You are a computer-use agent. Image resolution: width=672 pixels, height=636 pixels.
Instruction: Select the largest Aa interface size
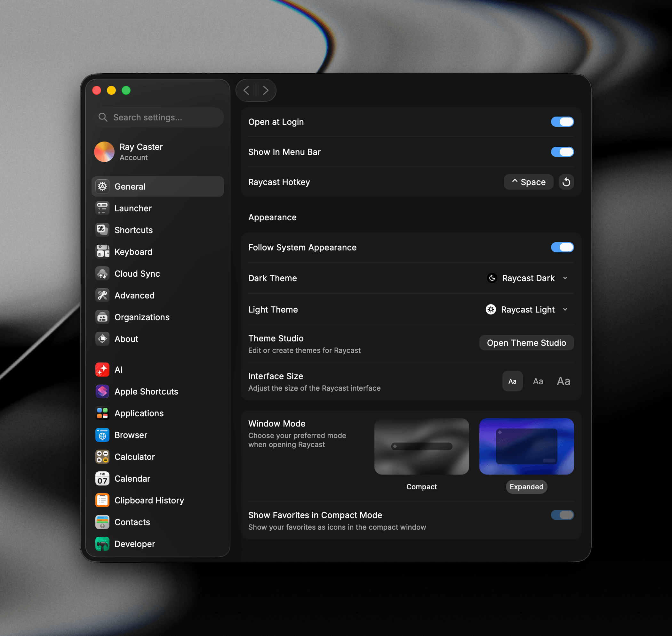pyautogui.click(x=563, y=381)
